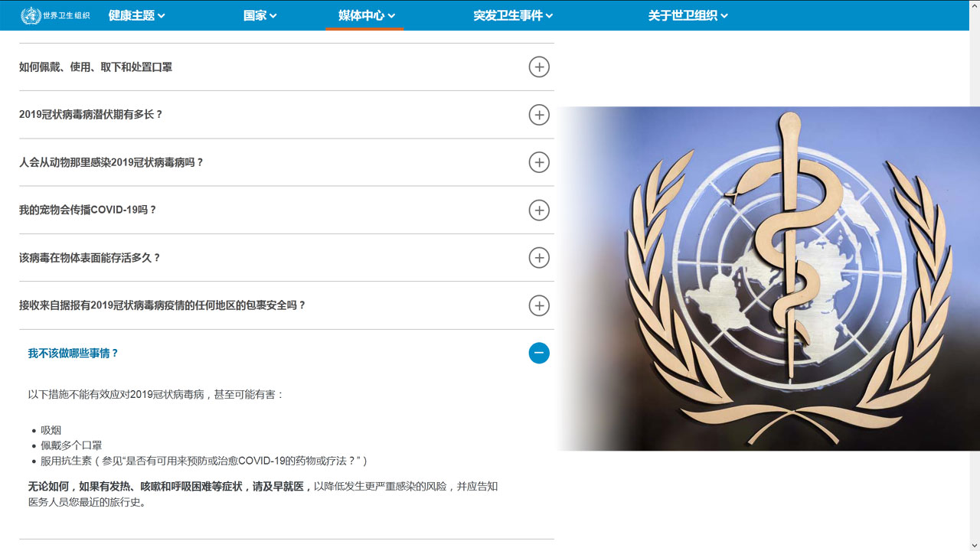The image size is (980, 551).
Task: Click question title 接收来自据报有2019冠状病毒病疫情的任何地区的包裹安全吗？
Action: (162, 305)
